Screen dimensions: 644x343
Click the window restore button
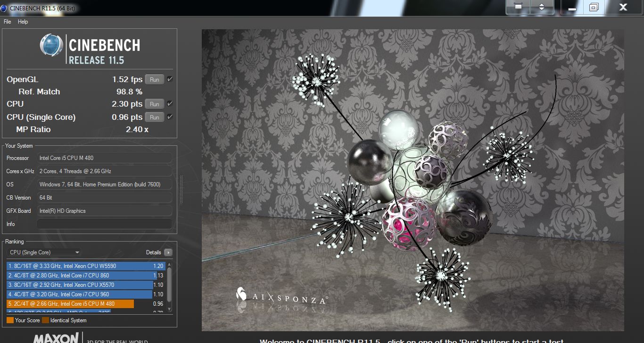(x=594, y=7)
